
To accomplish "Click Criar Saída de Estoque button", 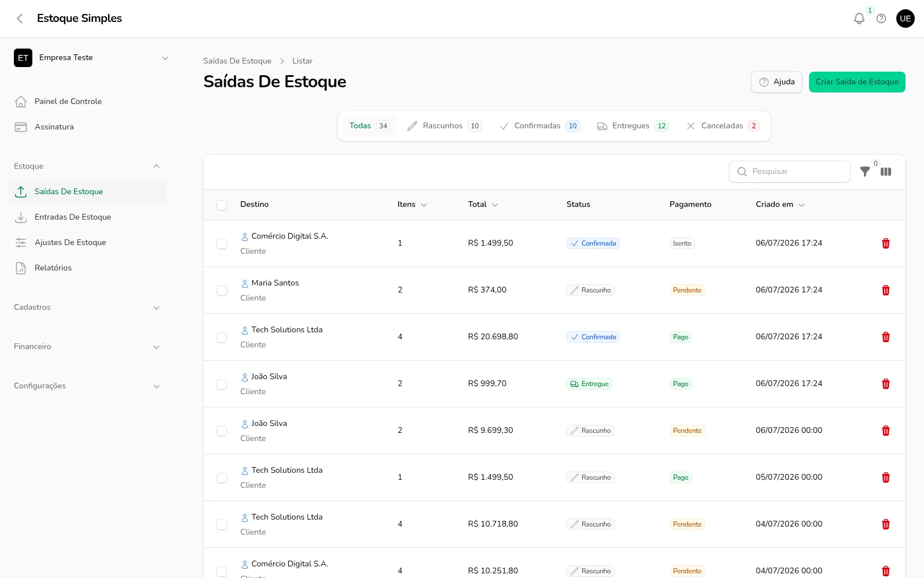I will (857, 82).
